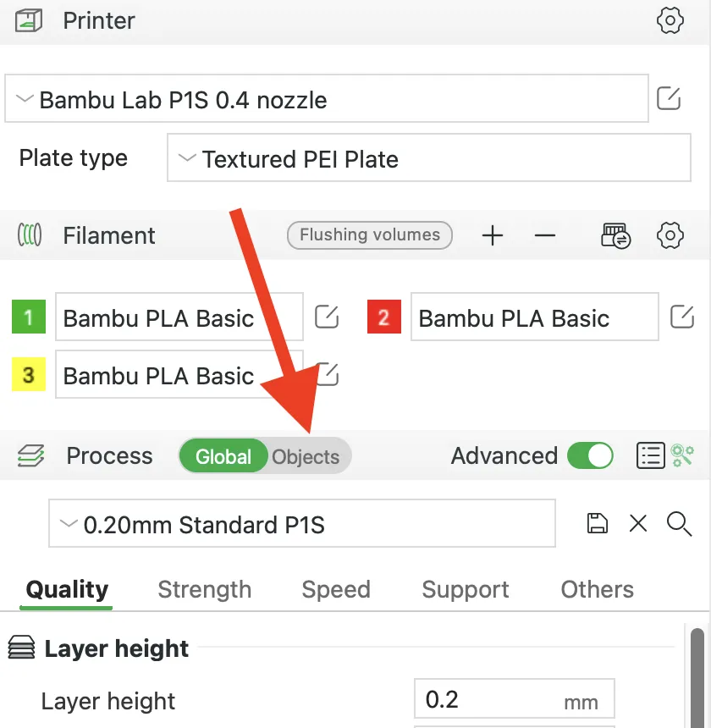Open process preset dropdown 0.20mm Standard
This screenshot has width=711, height=728.
pos(302,524)
